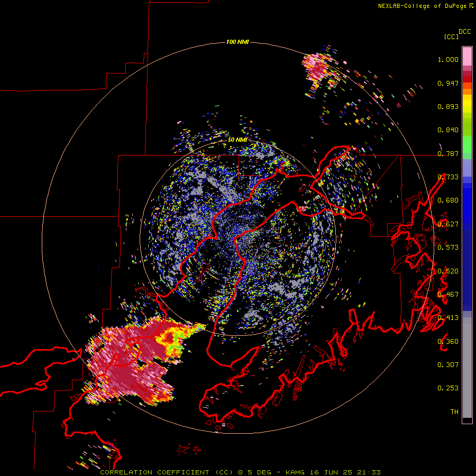Pick the gray lower color bar segment
Viewport: 476px width, 476px height.
[x=467, y=368]
